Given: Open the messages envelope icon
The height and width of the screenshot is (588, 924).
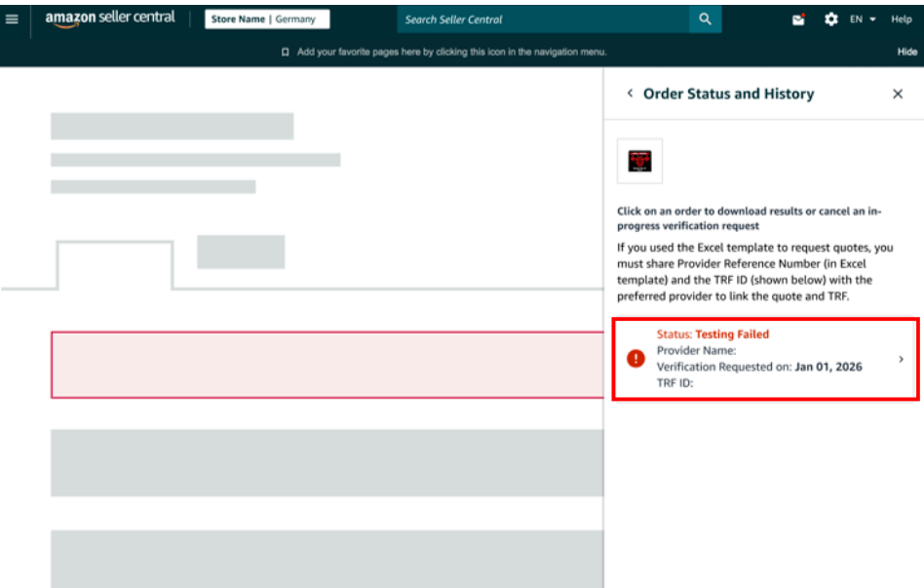Looking at the screenshot, I should click(x=798, y=20).
